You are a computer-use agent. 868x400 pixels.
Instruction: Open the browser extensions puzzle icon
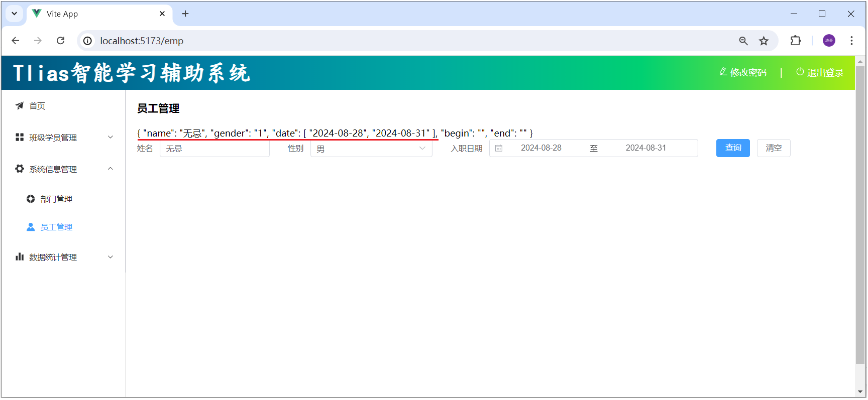pyautogui.click(x=796, y=41)
